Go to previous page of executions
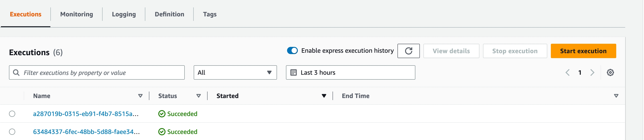Viewport: 644px width, 140px height. tap(567, 73)
